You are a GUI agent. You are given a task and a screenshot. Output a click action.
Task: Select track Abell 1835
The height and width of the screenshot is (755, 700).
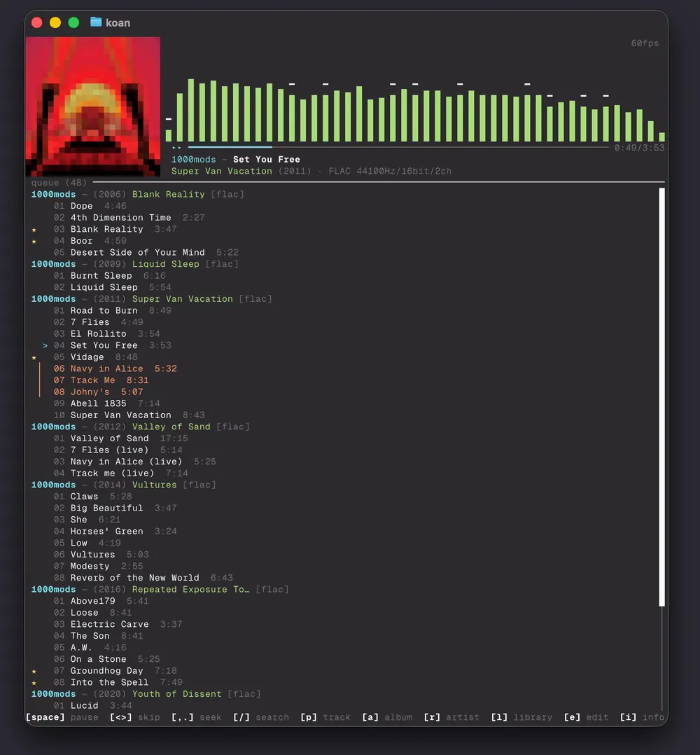107,403
